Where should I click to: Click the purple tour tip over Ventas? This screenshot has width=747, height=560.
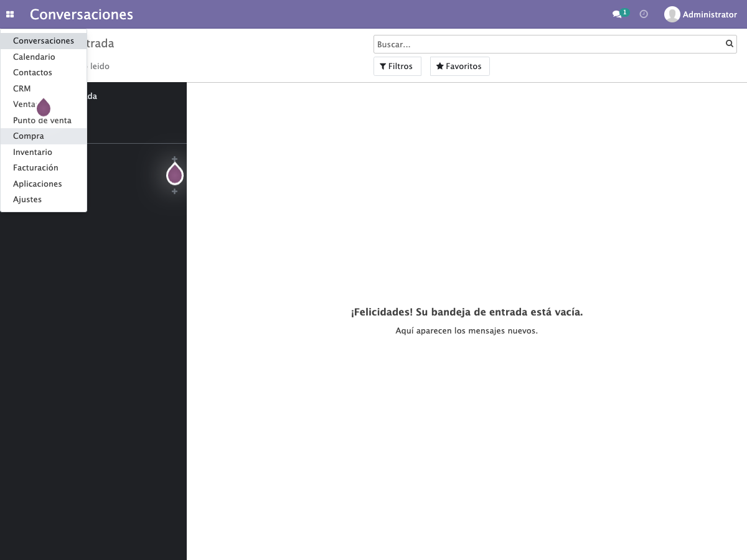coord(44,107)
